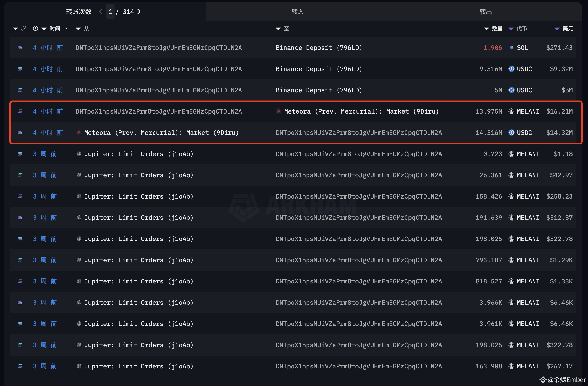Screen dimensions: 588x386
Task: Filter by 美元 USD value column
Action: click(557, 28)
